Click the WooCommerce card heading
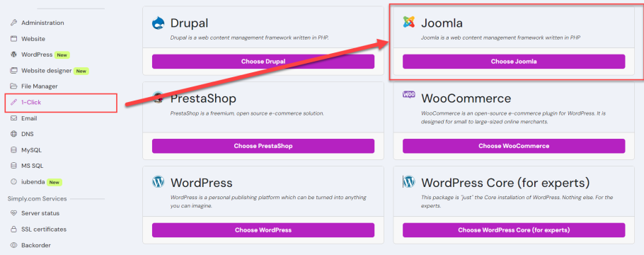 tap(466, 98)
